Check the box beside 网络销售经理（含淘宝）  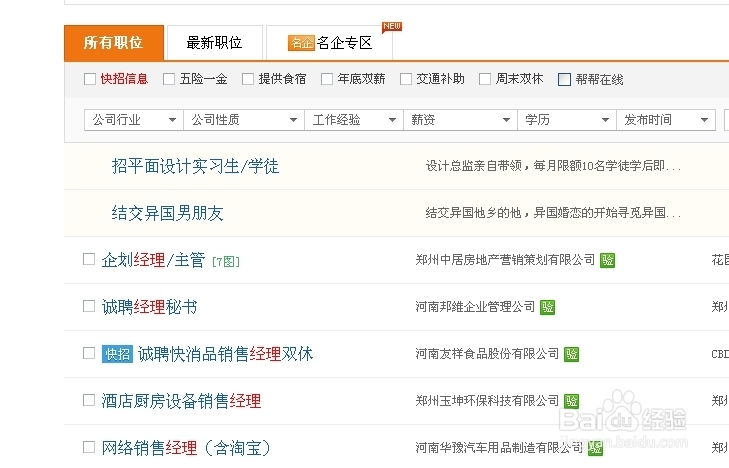(89, 447)
